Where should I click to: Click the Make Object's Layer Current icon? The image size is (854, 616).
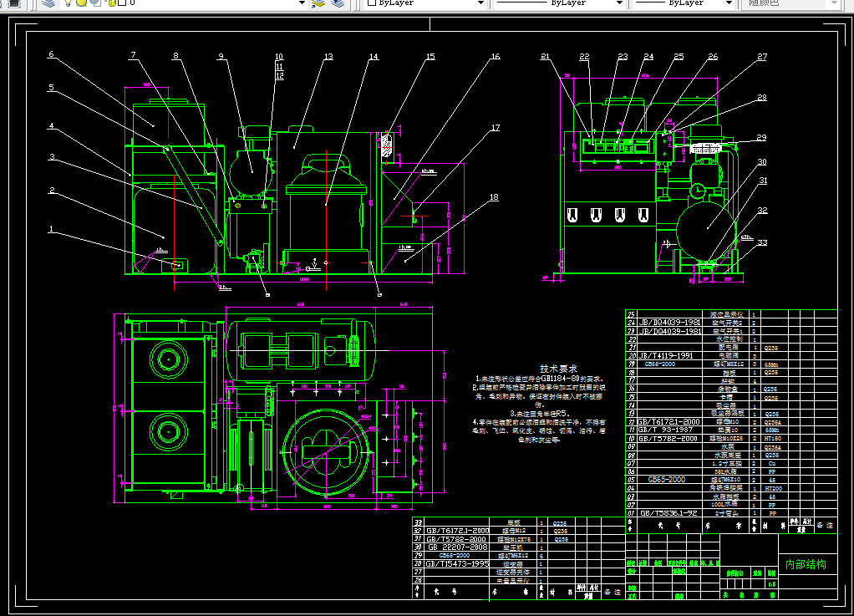click(x=318, y=3)
